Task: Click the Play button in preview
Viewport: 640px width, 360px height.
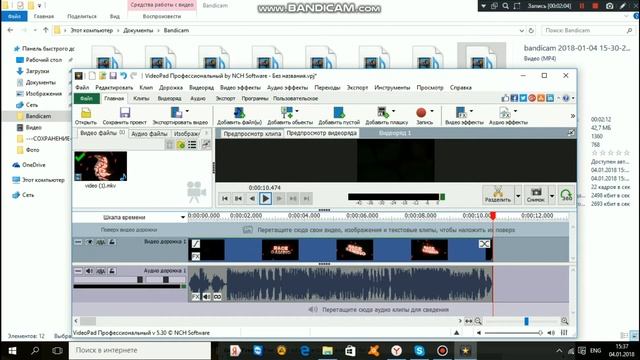Action: 265,198
